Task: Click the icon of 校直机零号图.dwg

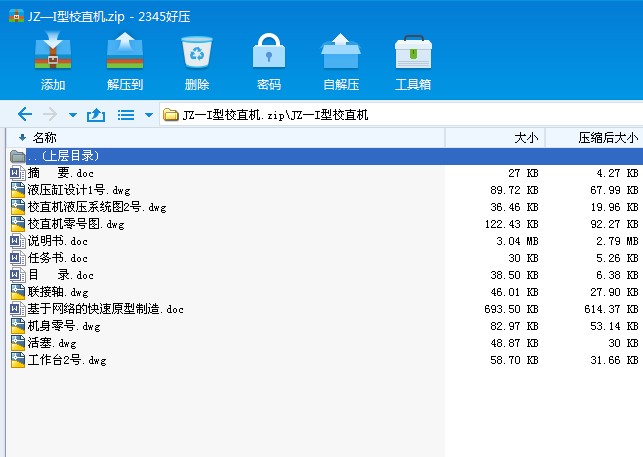Action: pyautogui.click(x=18, y=224)
